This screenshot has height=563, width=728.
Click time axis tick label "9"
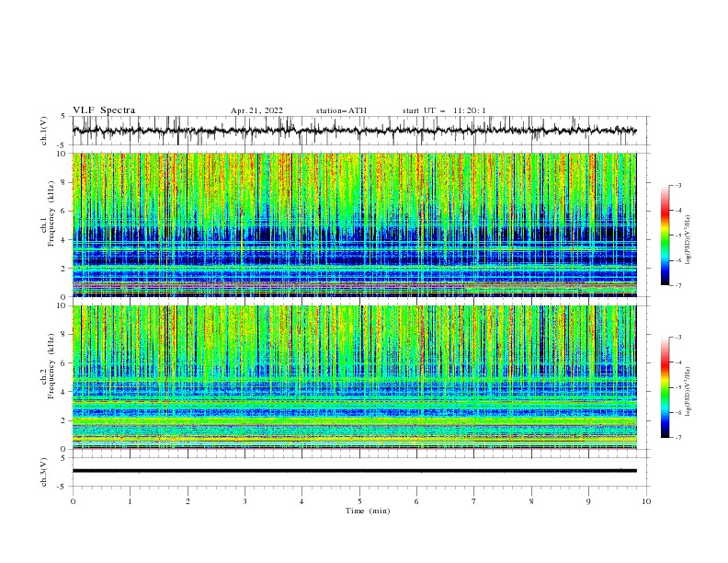[x=588, y=501]
